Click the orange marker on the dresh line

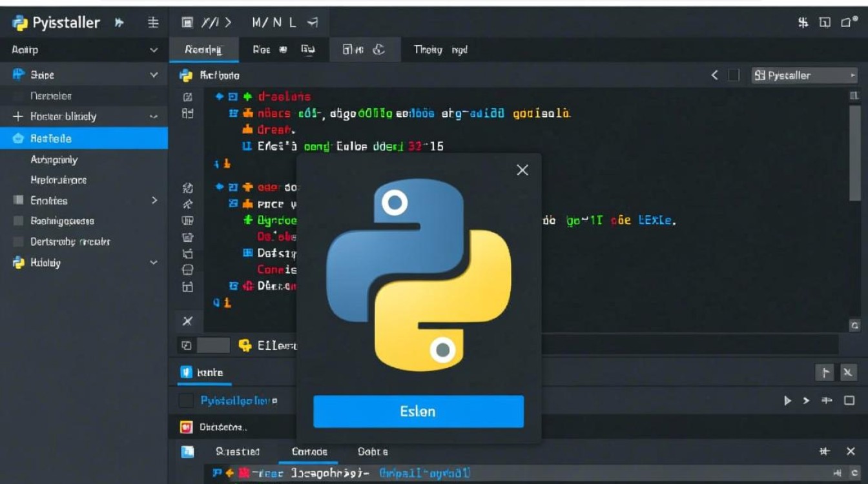(x=247, y=129)
